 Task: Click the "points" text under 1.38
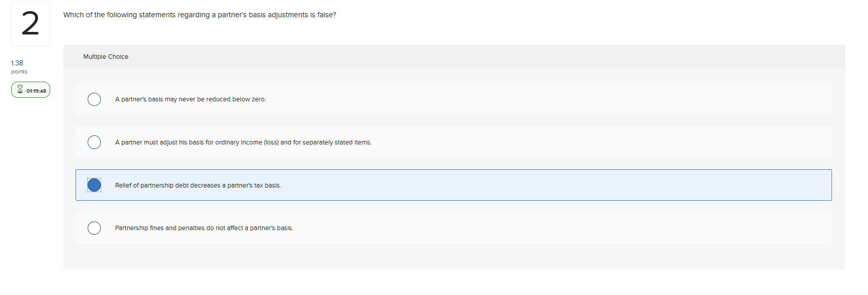19,71
